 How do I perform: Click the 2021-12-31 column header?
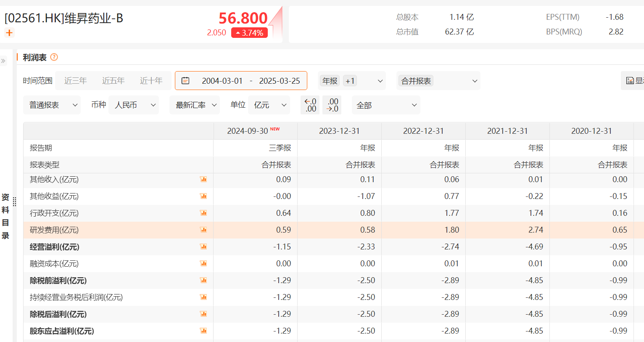pos(507,131)
